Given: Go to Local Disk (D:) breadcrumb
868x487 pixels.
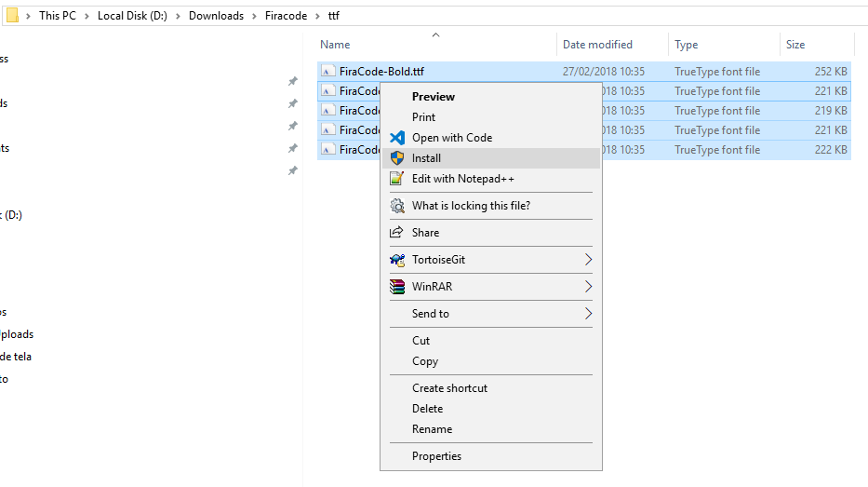Looking at the screenshot, I should tap(132, 16).
